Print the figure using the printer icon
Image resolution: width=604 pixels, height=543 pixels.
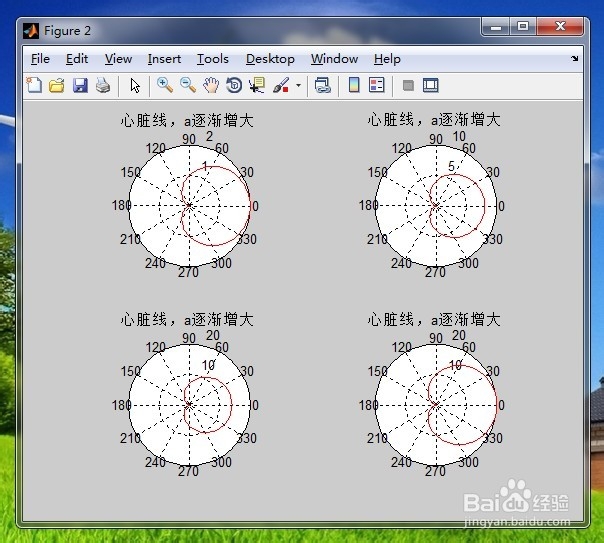(x=103, y=85)
